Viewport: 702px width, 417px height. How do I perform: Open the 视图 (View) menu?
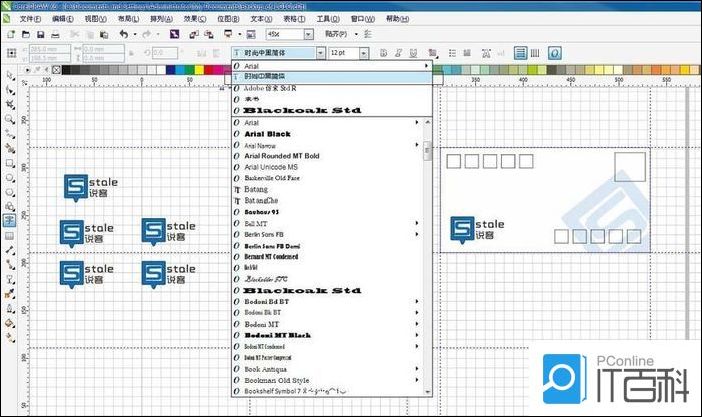[x=95, y=19]
